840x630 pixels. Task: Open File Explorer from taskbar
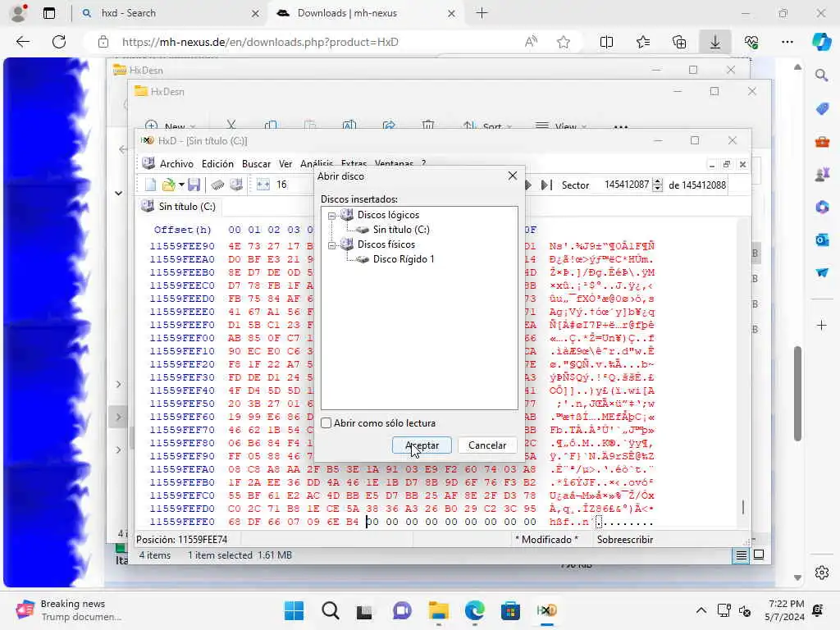[438, 610]
